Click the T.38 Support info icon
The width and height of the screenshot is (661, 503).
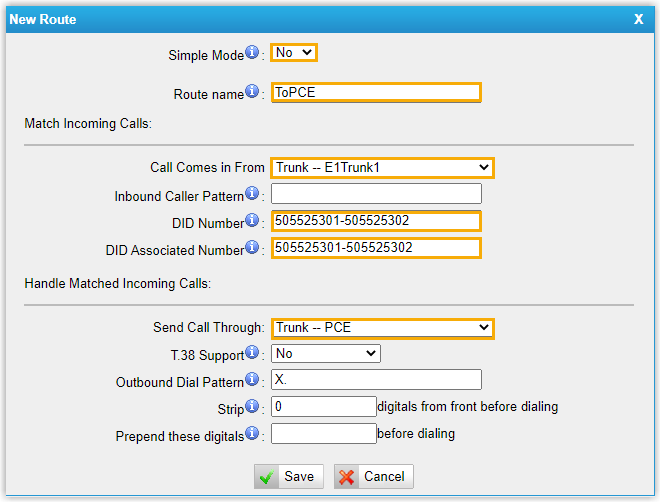[252, 352]
